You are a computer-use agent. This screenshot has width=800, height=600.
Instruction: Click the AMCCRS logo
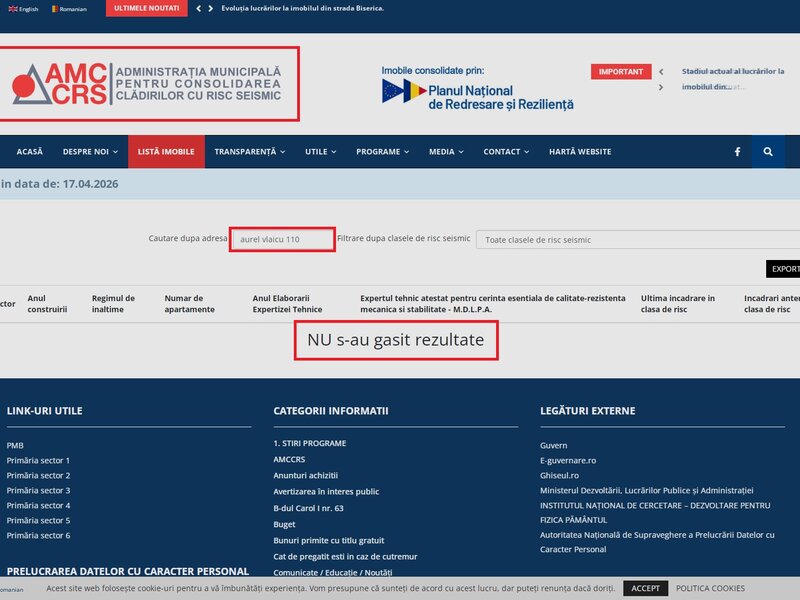(x=147, y=84)
